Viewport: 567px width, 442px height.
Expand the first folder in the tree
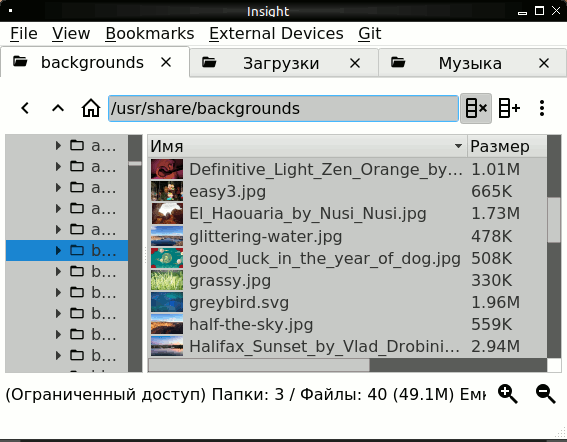pos(58,145)
